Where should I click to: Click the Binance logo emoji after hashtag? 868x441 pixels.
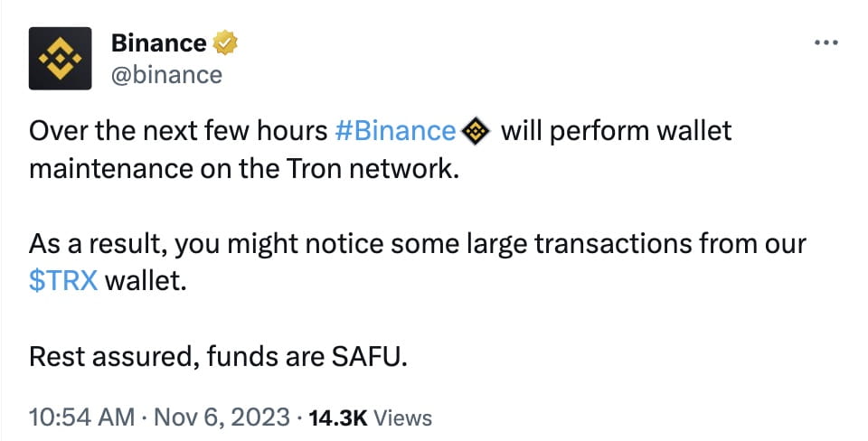pos(476,132)
